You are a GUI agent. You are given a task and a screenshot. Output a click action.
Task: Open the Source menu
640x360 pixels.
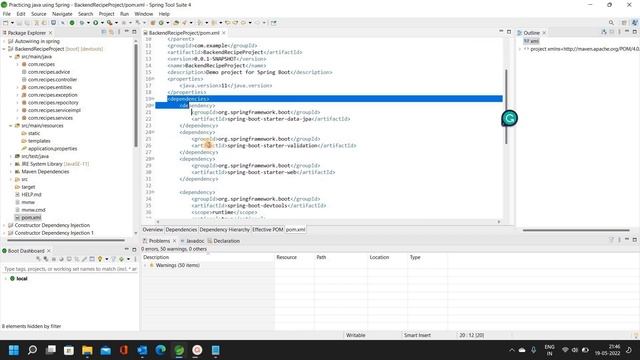[x=39, y=14]
